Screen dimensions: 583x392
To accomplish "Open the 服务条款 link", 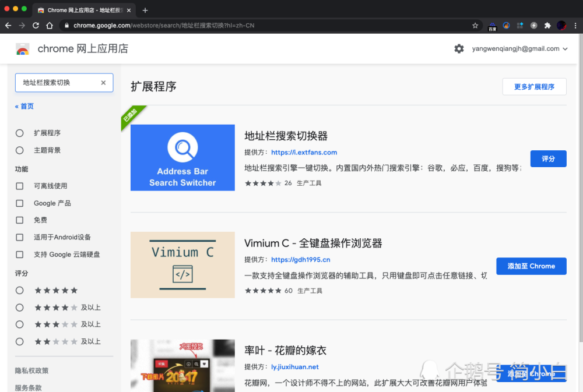I will tap(28, 388).
